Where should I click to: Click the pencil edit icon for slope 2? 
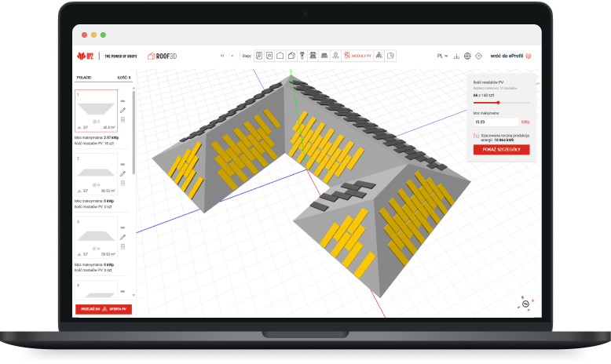(x=123, y=173)
